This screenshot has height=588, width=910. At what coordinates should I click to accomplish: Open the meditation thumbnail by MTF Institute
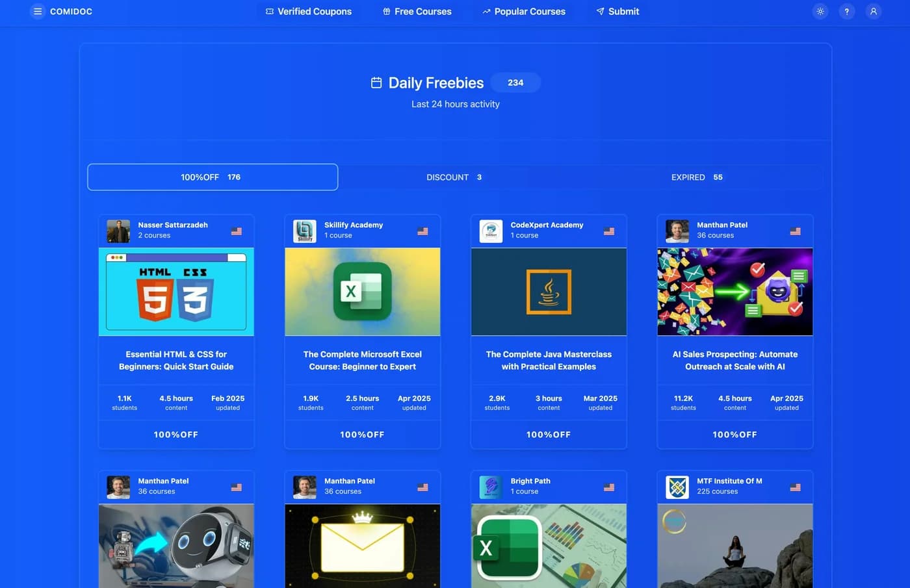(735, 546)
